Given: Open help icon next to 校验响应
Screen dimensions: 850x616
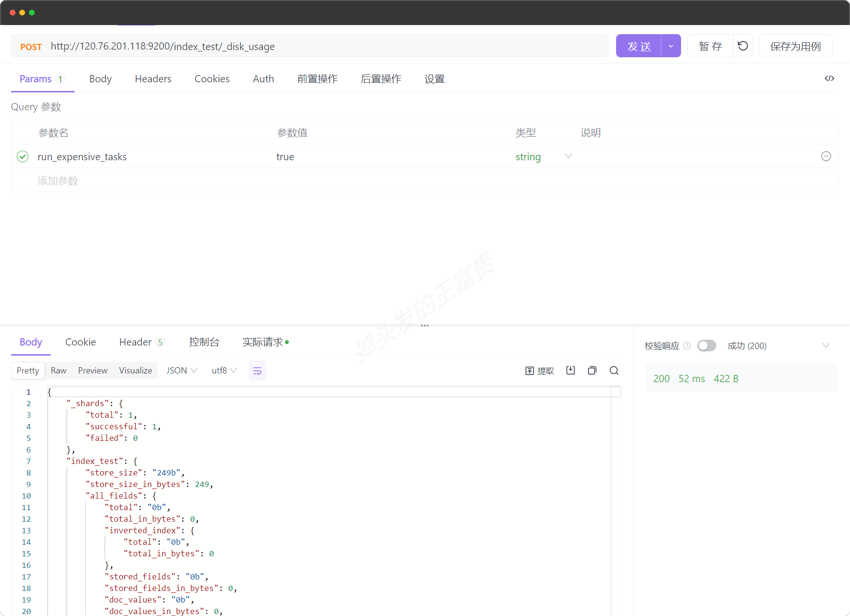Looking at the screenshot, I should [687, 346].
